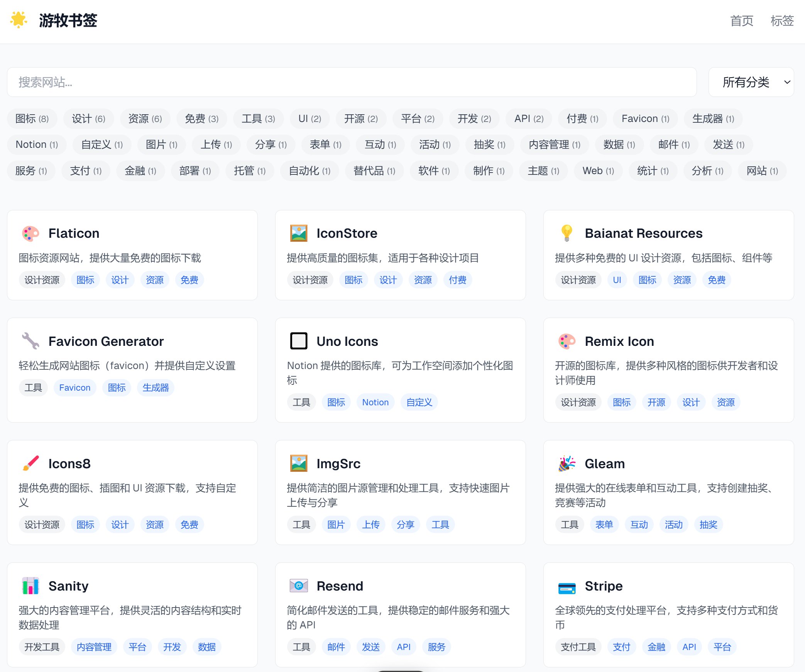
Task: Click the 邮件 tag on Resend card
Action: coord(336,647)
